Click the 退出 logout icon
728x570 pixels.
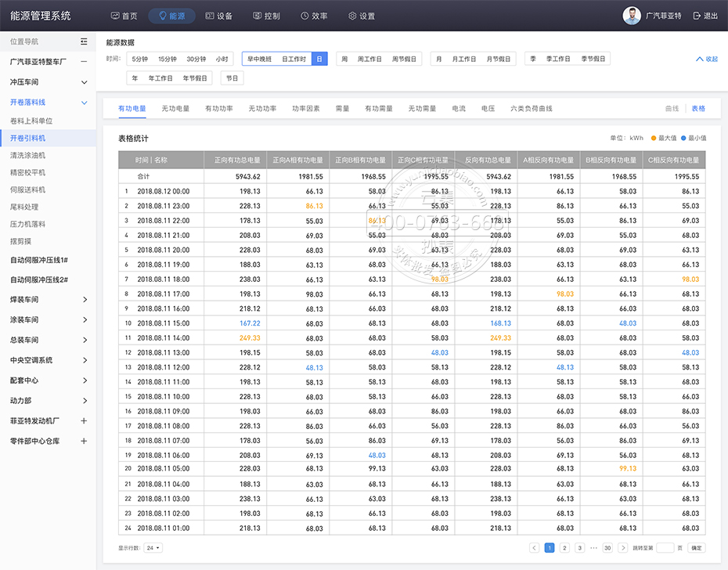click(x=698, y=16)
